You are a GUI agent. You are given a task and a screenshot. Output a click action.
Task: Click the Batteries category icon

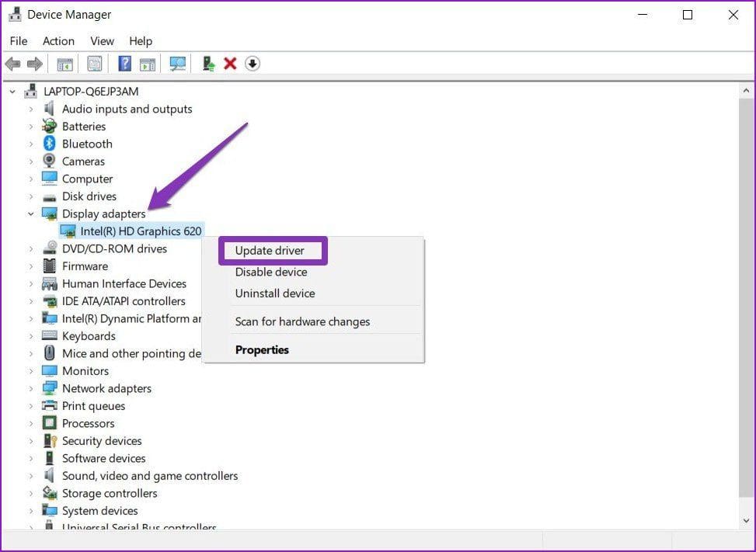(x=49, y=127)
